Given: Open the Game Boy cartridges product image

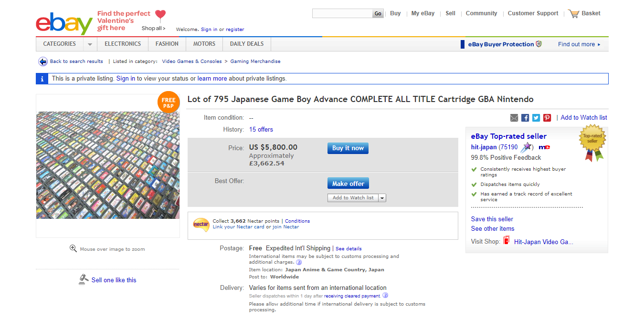Looking at the screenshot, I should [108, 165].
